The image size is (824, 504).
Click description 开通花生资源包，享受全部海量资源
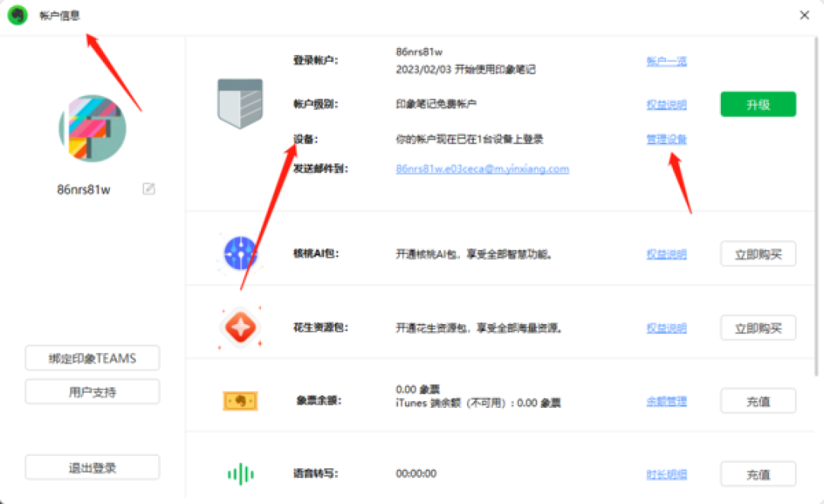[x=478, y=328]
